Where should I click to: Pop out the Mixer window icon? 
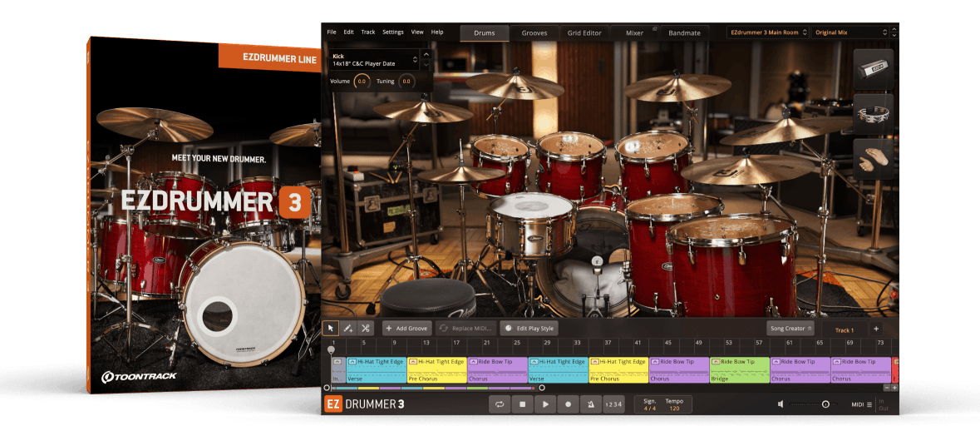pyautogui.click(x=654, y=28)
